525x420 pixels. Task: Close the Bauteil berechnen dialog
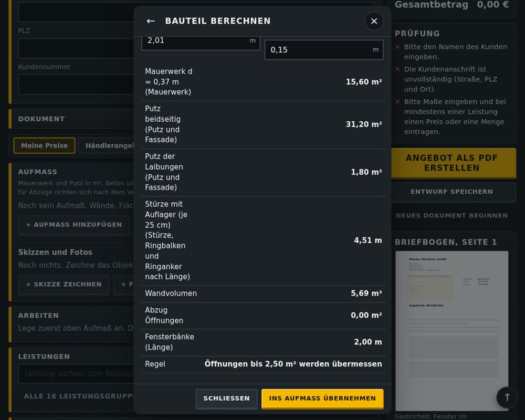point(374,21)
